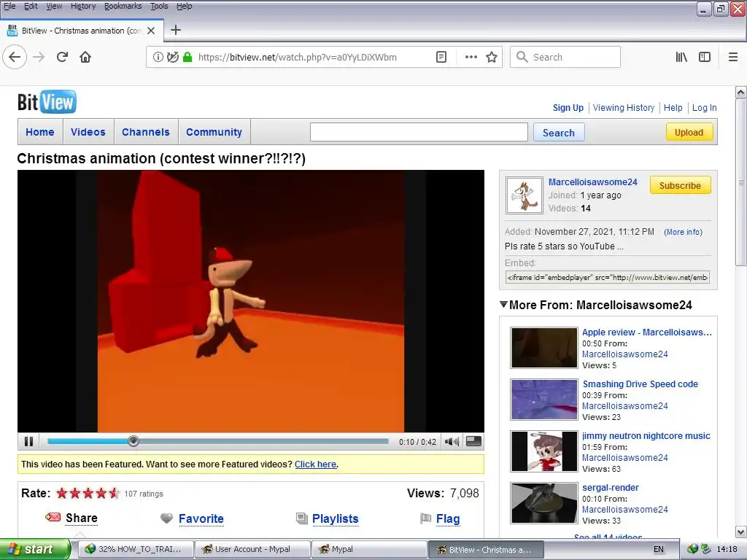The height and width of the screenshot is (560, 747).
Task: Open the View menu
Action: [x=54, y=6]
